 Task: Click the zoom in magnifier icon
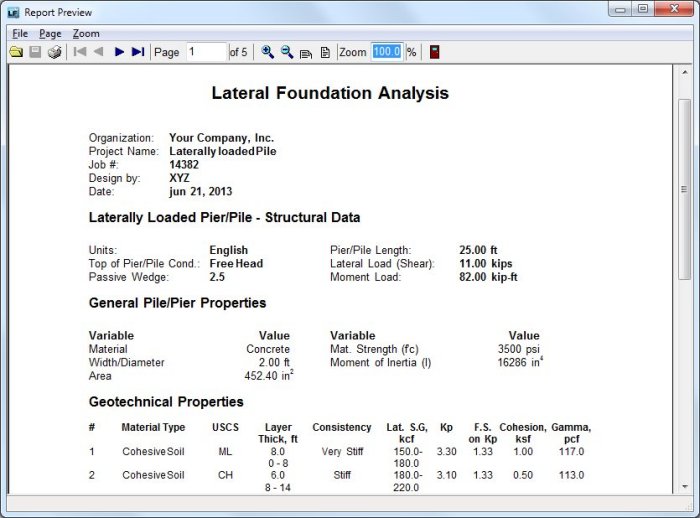267,52
